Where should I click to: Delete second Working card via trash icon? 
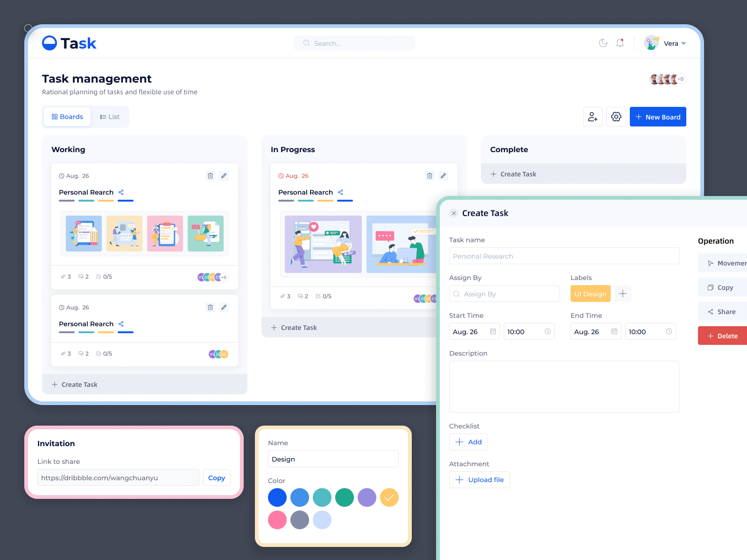(210, 308)
